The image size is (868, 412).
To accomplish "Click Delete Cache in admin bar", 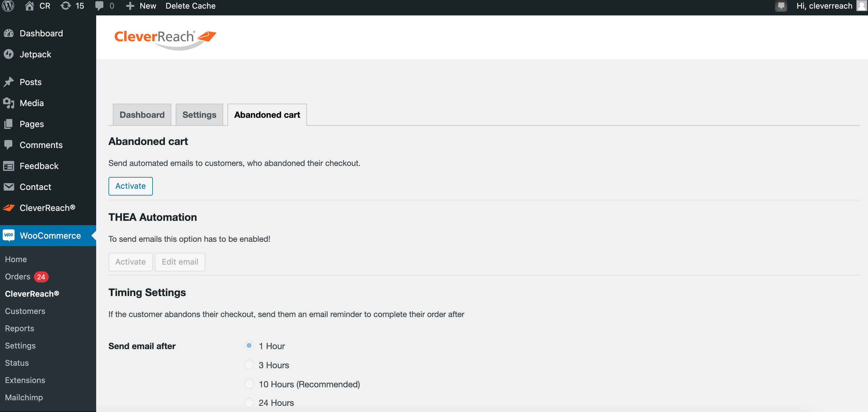I will point(190,6).
